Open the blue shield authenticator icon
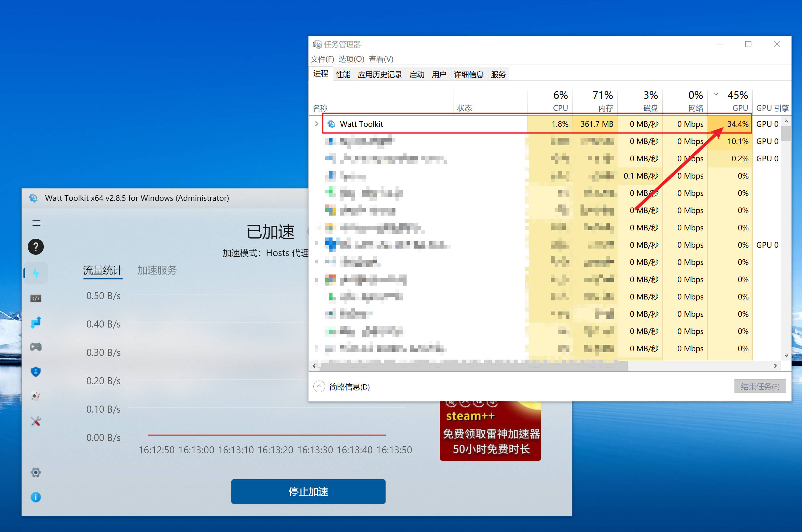This screenshot has height=532, width=802. pyautogui.click(x=35, y=372)
